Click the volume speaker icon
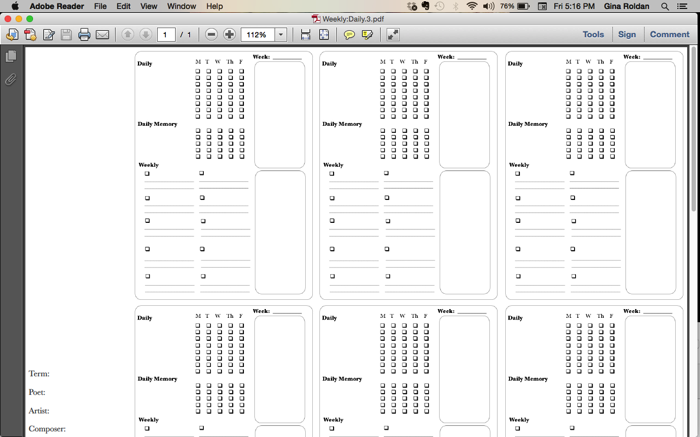700x437 pixels. pyautogui.click(x=488, y=6)
